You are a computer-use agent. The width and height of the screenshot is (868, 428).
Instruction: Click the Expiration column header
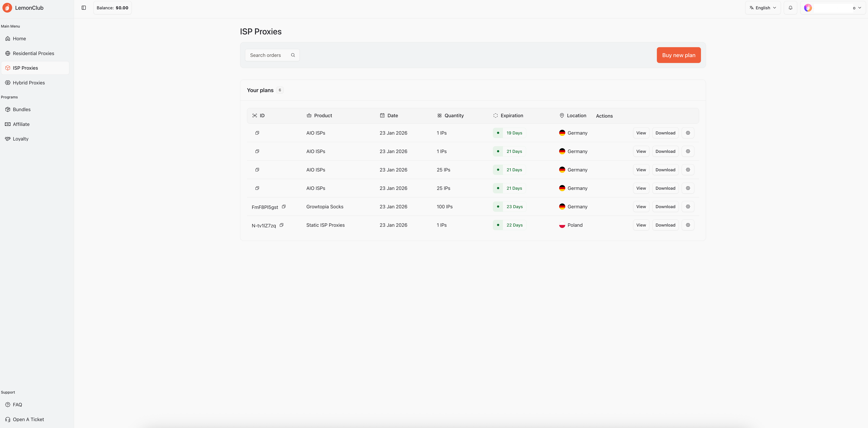point(508,116)
